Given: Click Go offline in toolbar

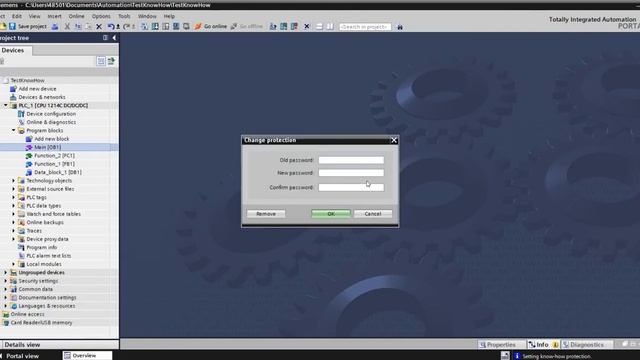Looking at the screenshot, I should (x=247, y=27).
